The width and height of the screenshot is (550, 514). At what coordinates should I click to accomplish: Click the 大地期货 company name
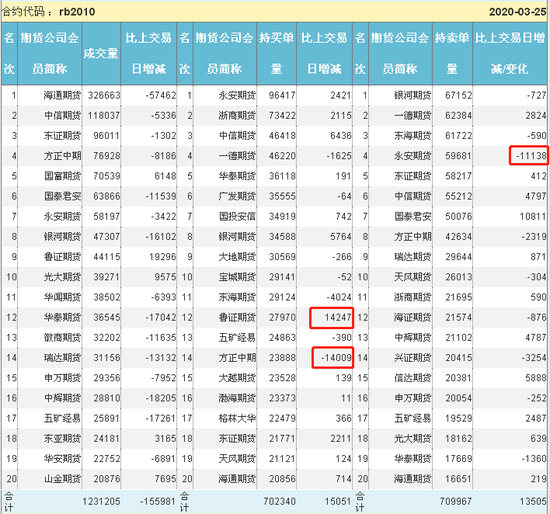tap(237, 257)
